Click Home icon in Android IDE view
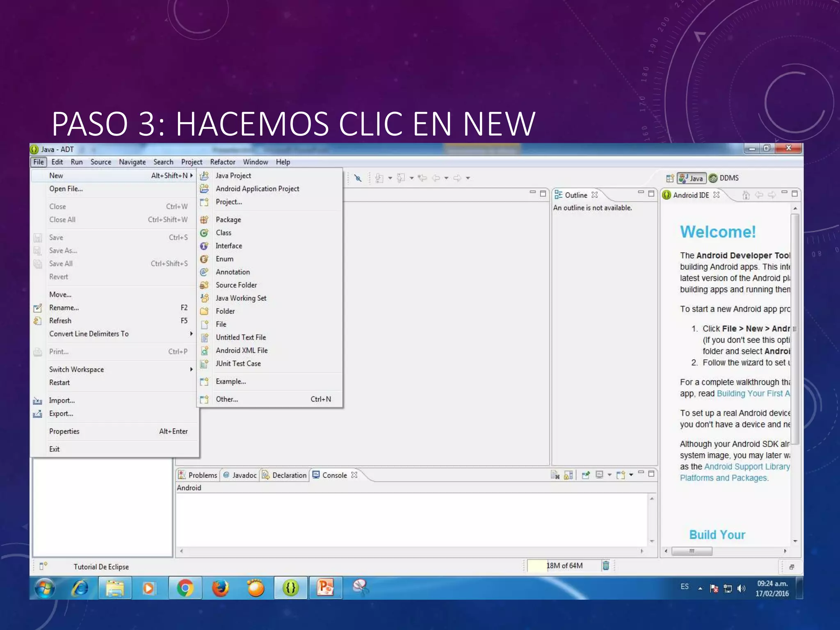This screenshot has height=630, width=840. point(746,195)
